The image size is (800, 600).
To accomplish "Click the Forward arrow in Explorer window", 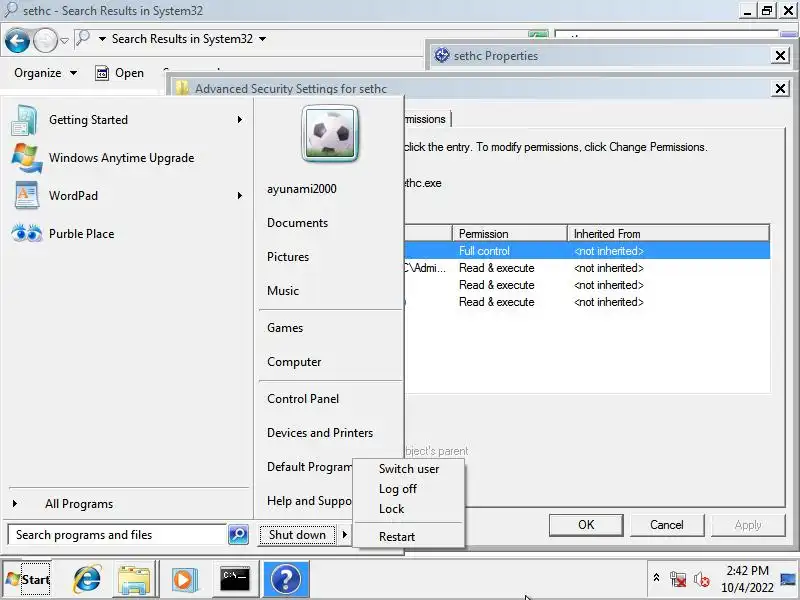I will click(45, 40).
